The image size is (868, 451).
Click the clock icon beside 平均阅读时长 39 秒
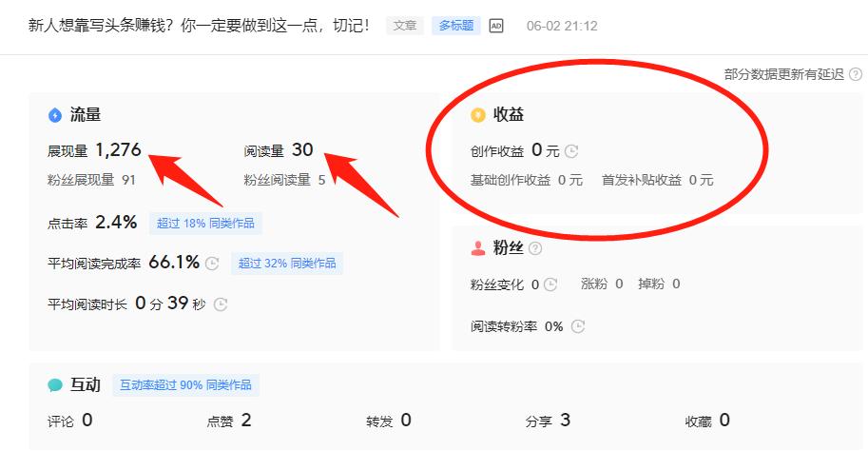point(221,304)
